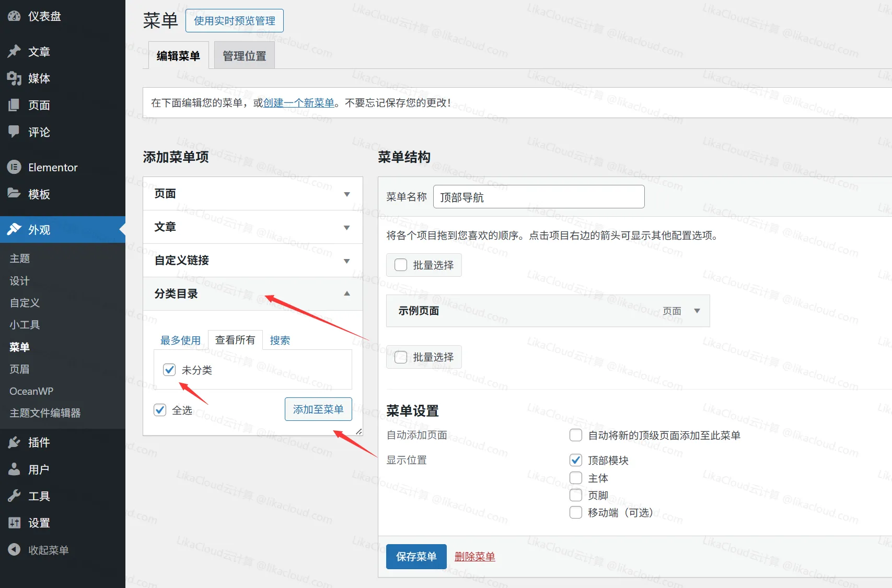
Task: Open the 仪表盘 dashboard icon in sidebar
Action: [x=14, y=16]
